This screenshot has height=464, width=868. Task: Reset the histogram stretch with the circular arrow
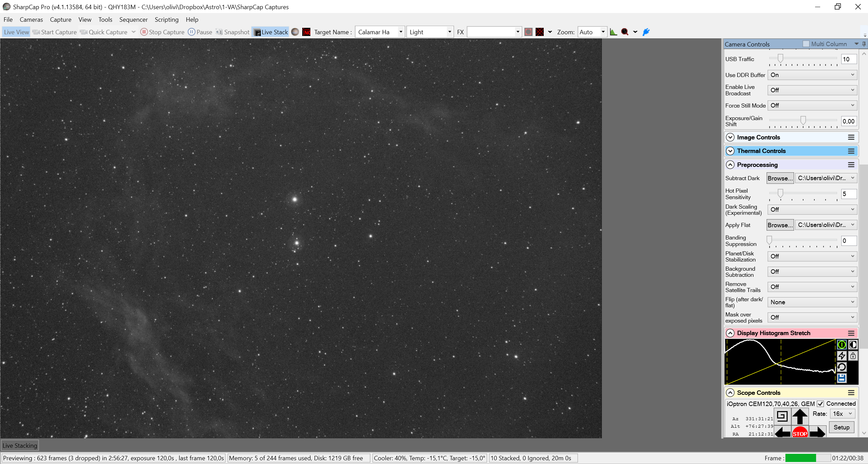click(842, 367)
